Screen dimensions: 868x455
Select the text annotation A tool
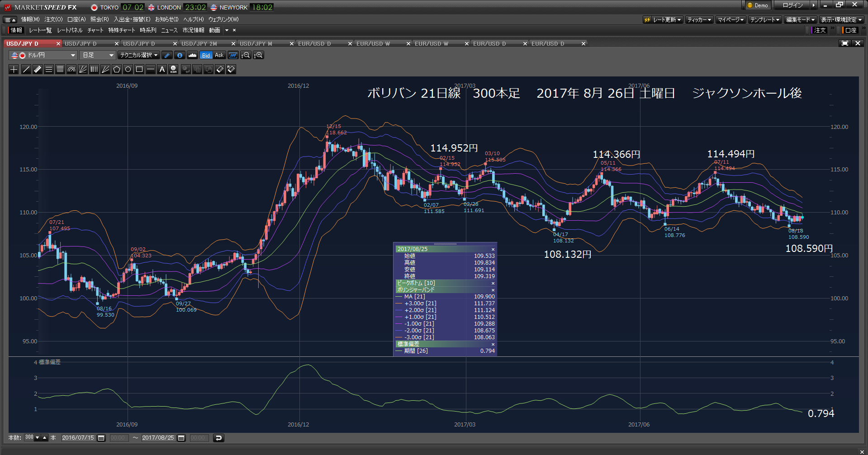tap(162, 69)
